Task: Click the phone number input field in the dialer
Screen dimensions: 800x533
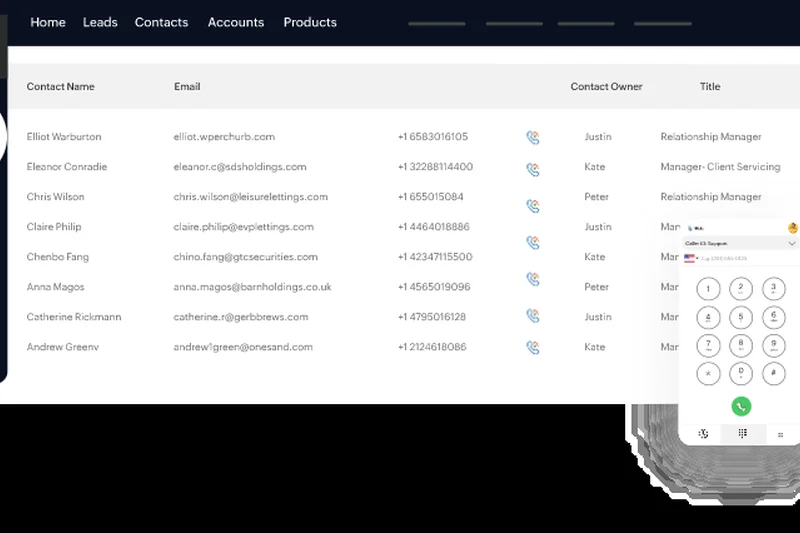Action: 740,258
